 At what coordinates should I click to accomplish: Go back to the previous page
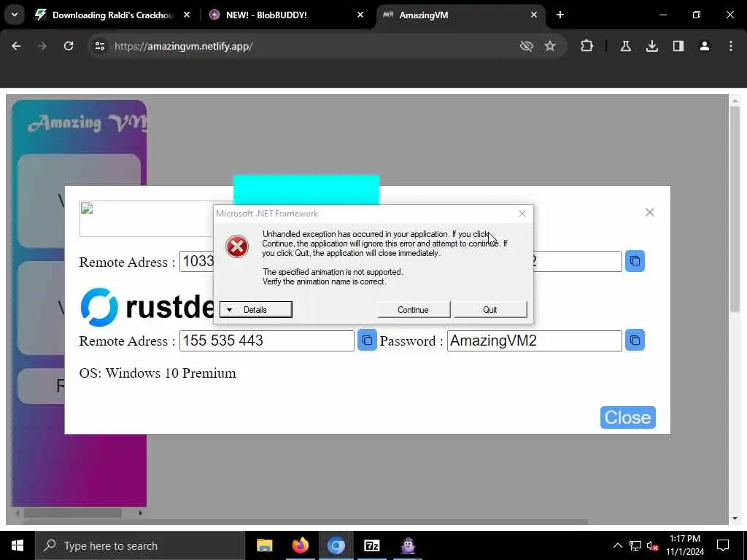point(16,46)
